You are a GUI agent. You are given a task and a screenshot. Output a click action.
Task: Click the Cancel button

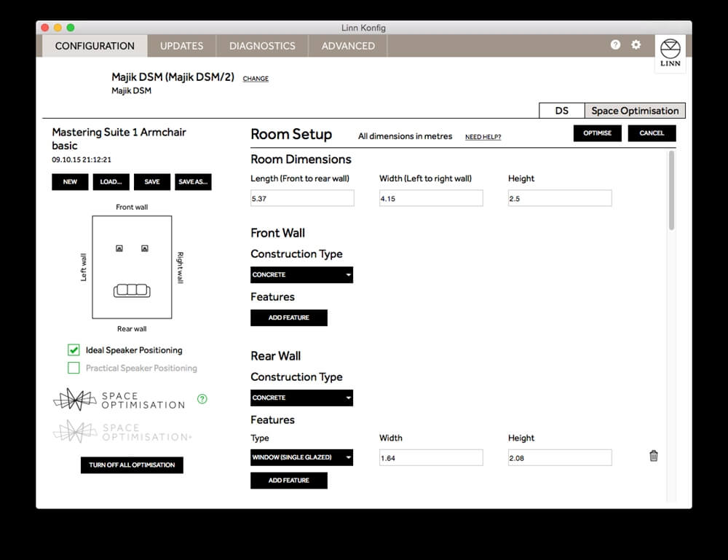[652, 133]
